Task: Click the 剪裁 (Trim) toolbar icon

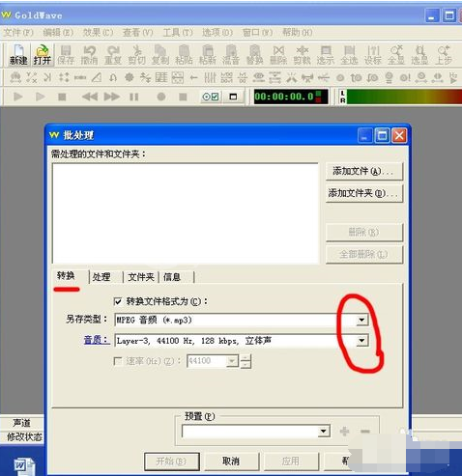Action: (x=302, y=55)
